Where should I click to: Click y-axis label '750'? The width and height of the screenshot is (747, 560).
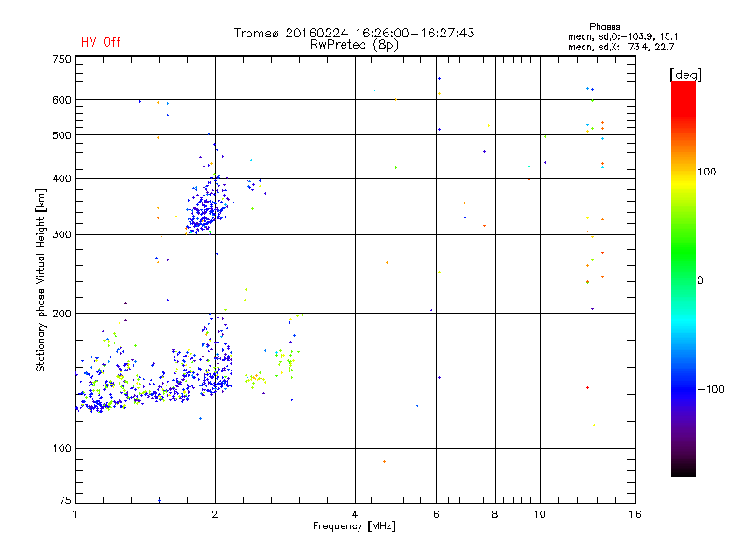[62, 59]
